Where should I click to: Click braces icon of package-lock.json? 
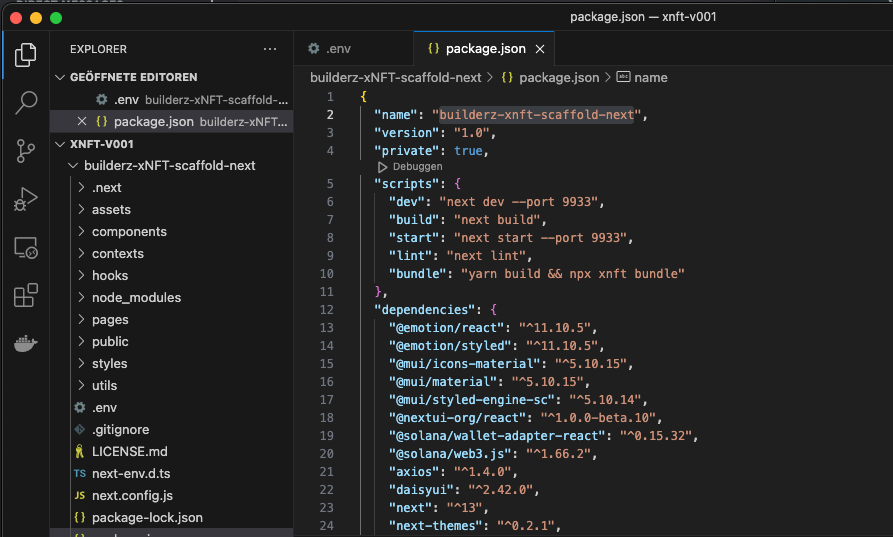[x=80, y=517]
